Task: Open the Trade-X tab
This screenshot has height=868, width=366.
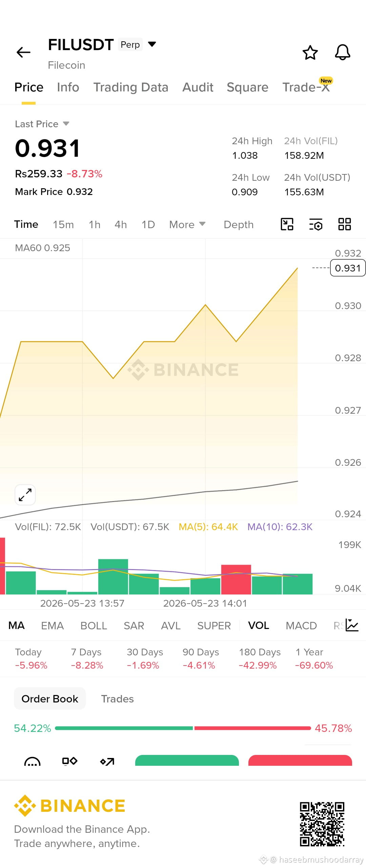Action: click(306, 87)
